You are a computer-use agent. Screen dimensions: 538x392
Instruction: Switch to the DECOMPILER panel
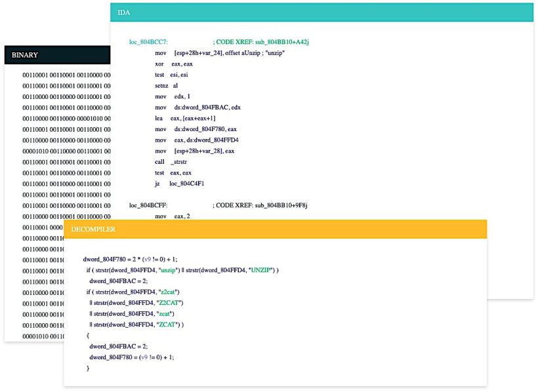pos(94,229)
